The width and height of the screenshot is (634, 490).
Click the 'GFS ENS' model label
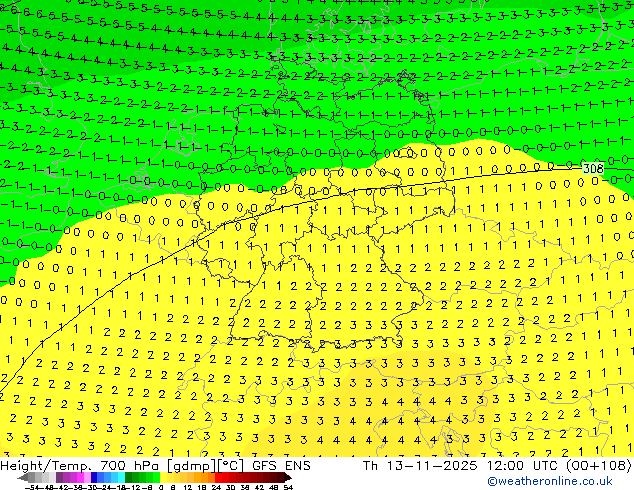(281, 465)
